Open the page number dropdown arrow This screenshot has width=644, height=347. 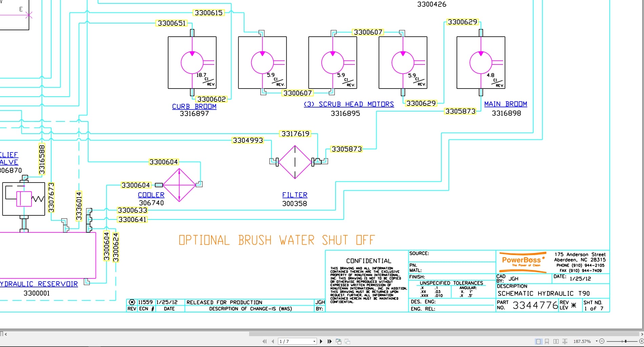pyautogui.click(x=314, y=341)
